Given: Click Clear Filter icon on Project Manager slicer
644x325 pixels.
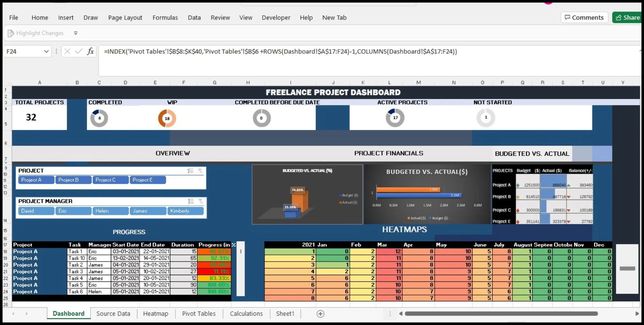Looking at the screenshot, I should (x=201, y=201).
